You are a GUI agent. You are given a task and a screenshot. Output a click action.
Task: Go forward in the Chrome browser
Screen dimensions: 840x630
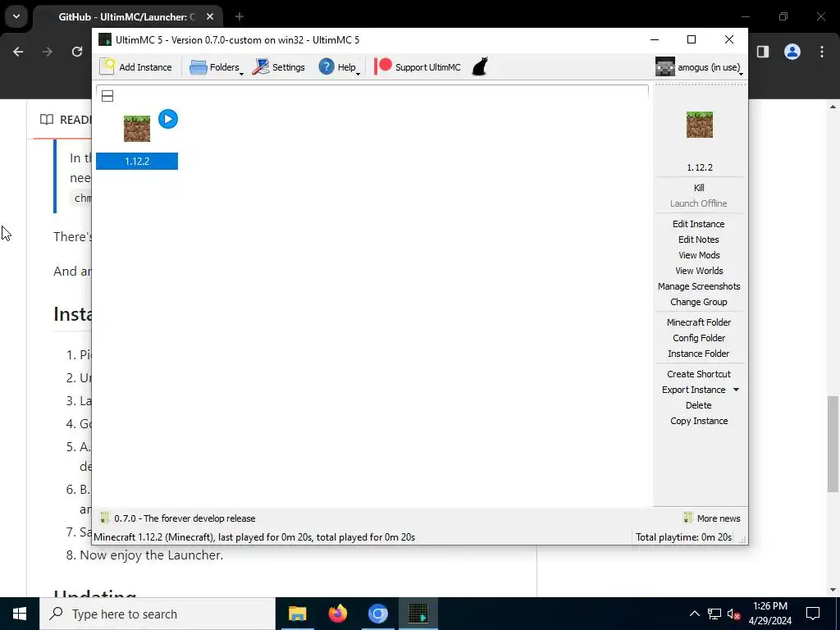point(48,52)
